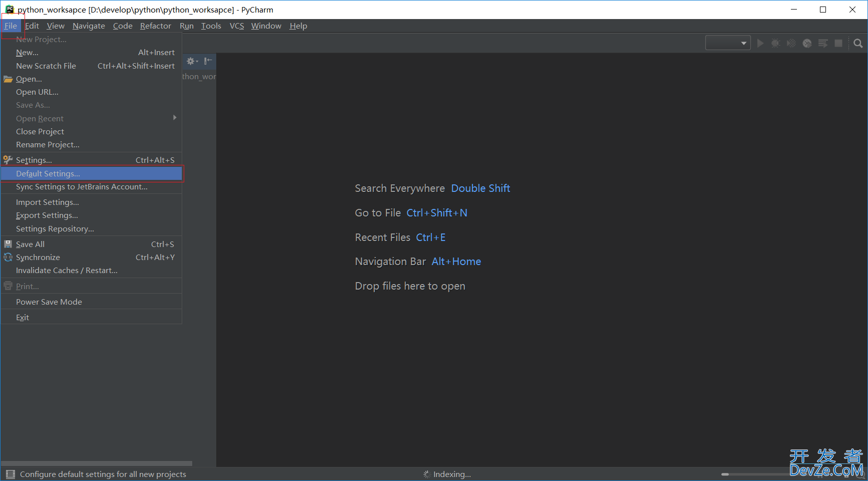Open the Code menu
The image size is (868, 481).
tap(123, 26)
